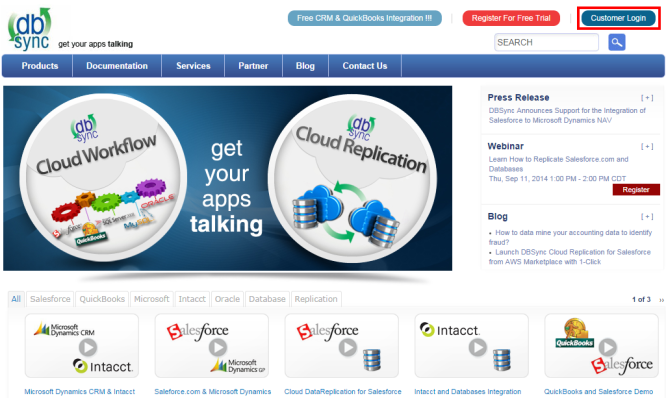Select the Oracle filter tab
Image resolution: width=666 pixels, height=398 pixels.
click(x=227, y=299)
